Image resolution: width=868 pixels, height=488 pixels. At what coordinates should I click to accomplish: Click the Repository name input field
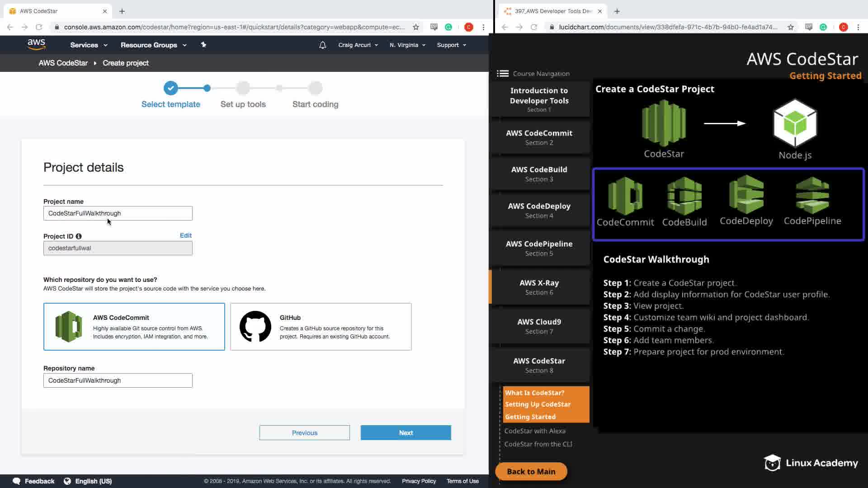point(118,380)
